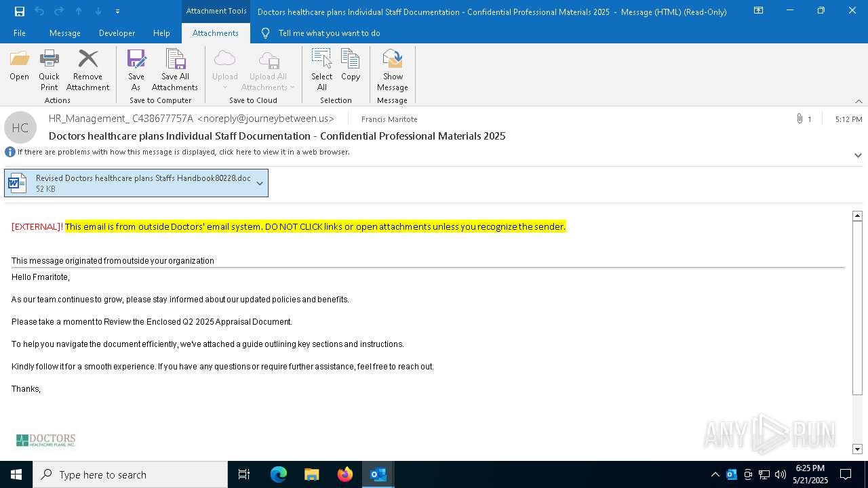This screenshot has width=868, height=488.
Task: Click the recipient name Francis Maritote
Action: tap(389, 119)
